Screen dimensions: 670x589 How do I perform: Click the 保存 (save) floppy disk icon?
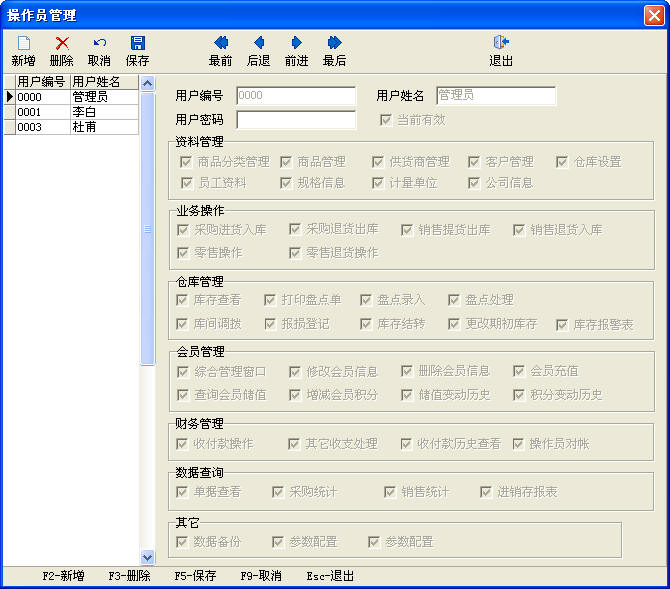pyautogui.click(x=138, y=43)
